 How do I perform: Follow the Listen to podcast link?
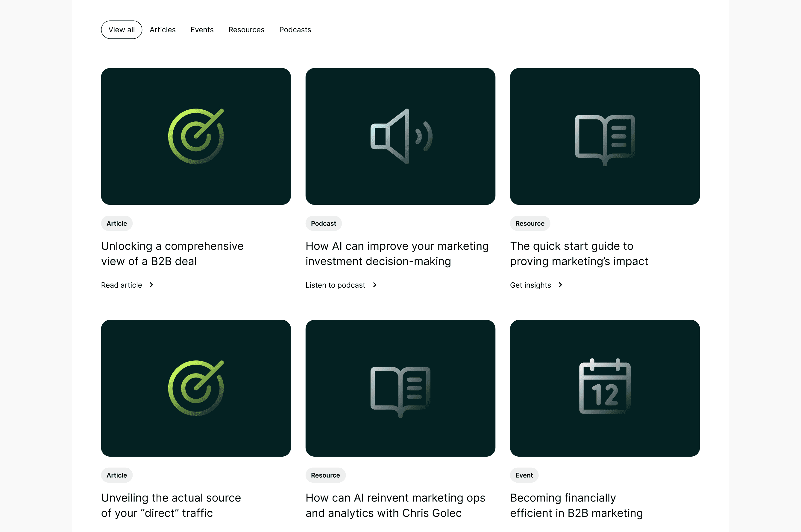tap(335, 285)
